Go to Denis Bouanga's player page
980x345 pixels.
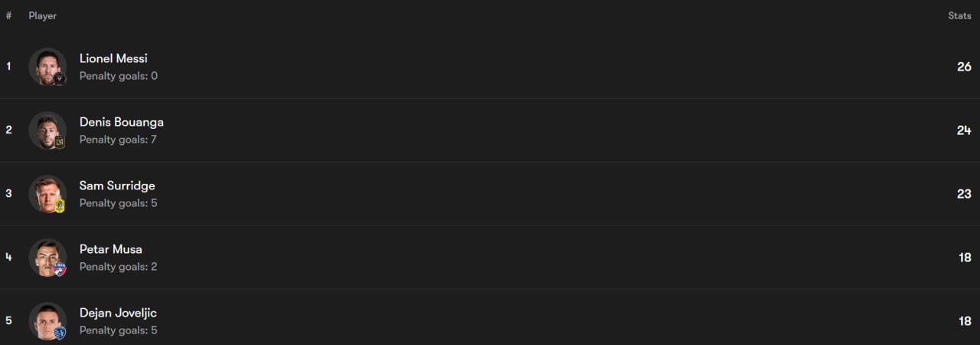pyautogui.click(x=121, y=122)
